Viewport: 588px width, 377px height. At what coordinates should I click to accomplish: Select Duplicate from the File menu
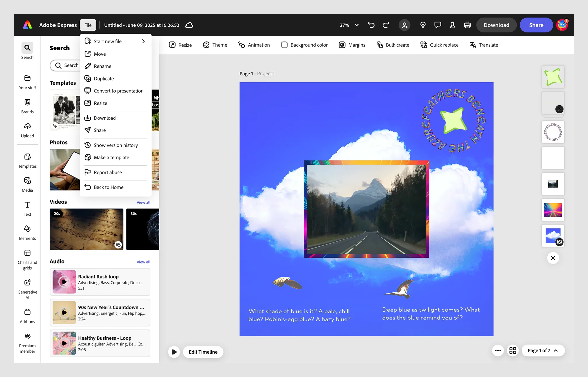(x=116, y=79)
